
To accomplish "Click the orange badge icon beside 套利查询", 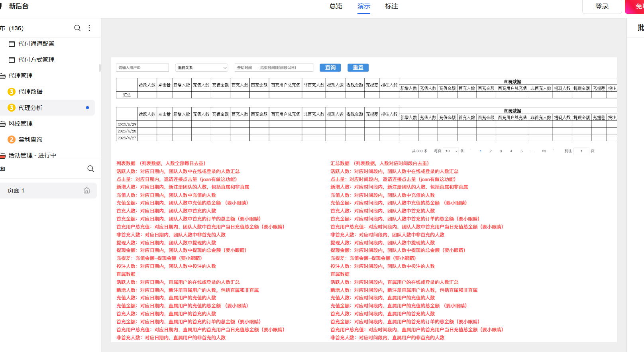I will click(x=12, y=140).
